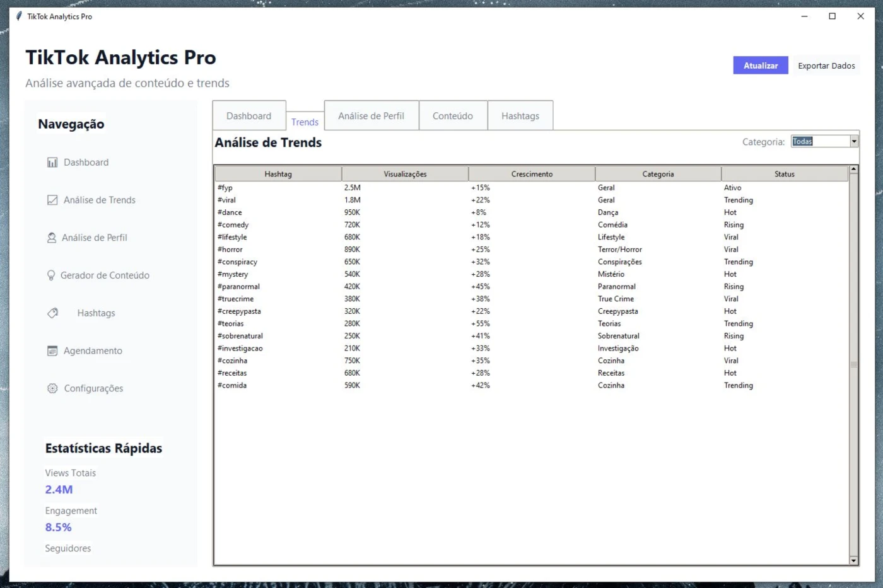Sort by the Hashtag column header
Viewport: 883px width, 588px height.
coord(278,174)
